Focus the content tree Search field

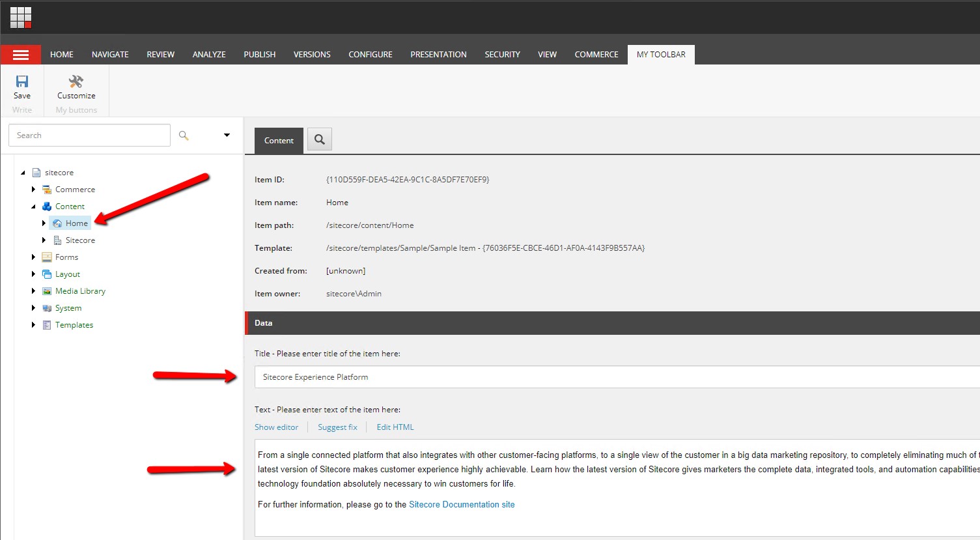(89, 135)
